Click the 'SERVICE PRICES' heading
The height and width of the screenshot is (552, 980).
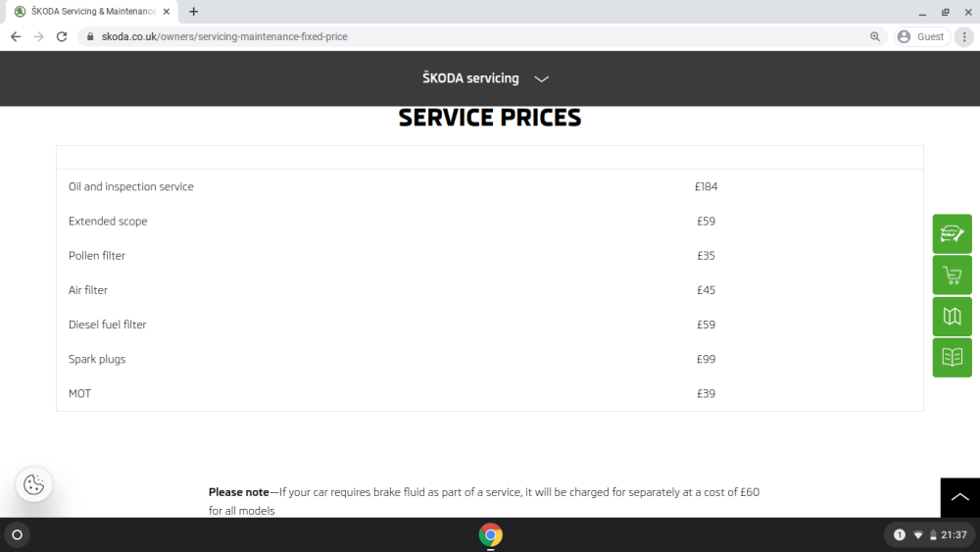pyautogui.click(x=490, y=118)
